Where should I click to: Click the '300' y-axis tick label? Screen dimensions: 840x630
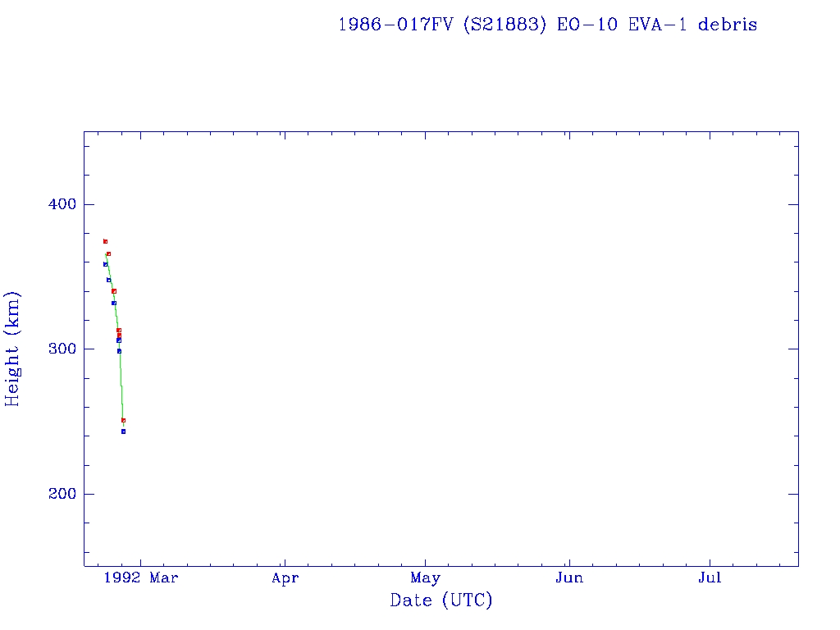57,349
